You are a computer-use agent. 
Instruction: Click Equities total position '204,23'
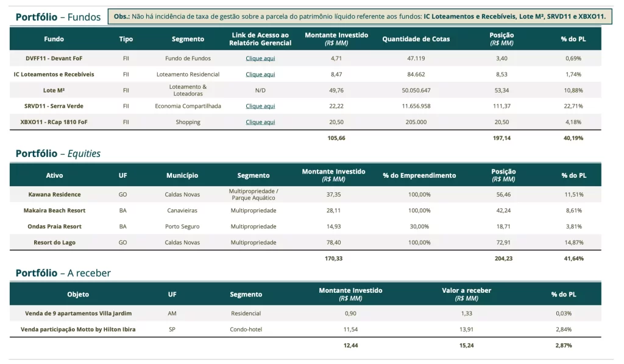pyautogui.click(x=503, y=259)
